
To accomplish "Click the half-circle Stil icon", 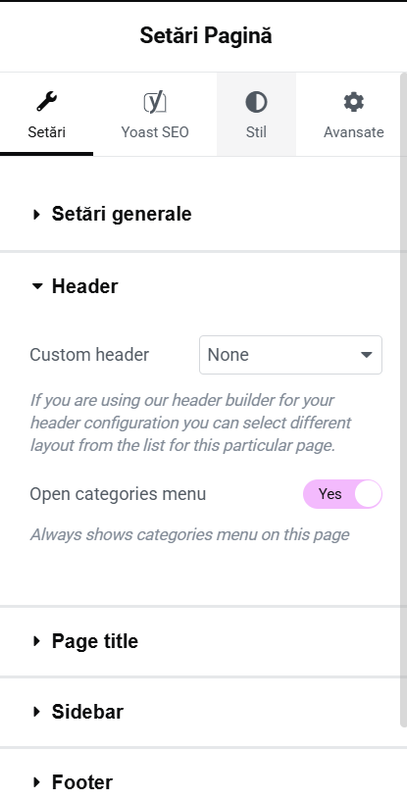I will click(x=256, y=102).
